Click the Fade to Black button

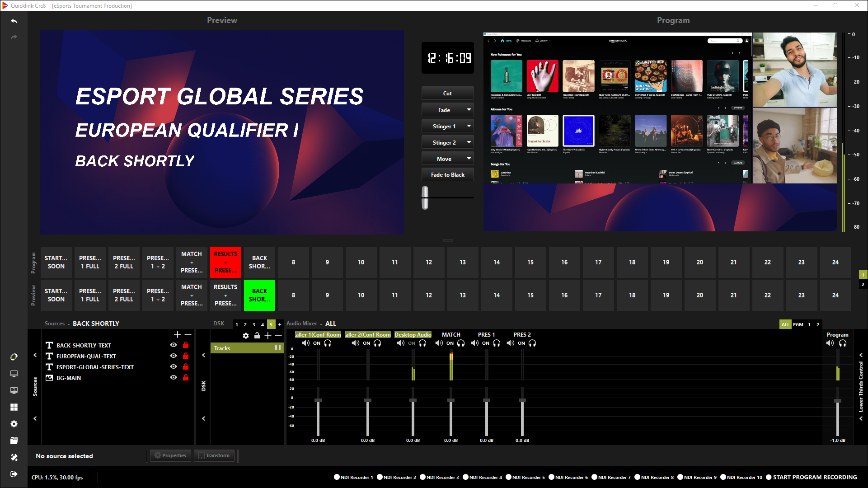pos(447,175)
